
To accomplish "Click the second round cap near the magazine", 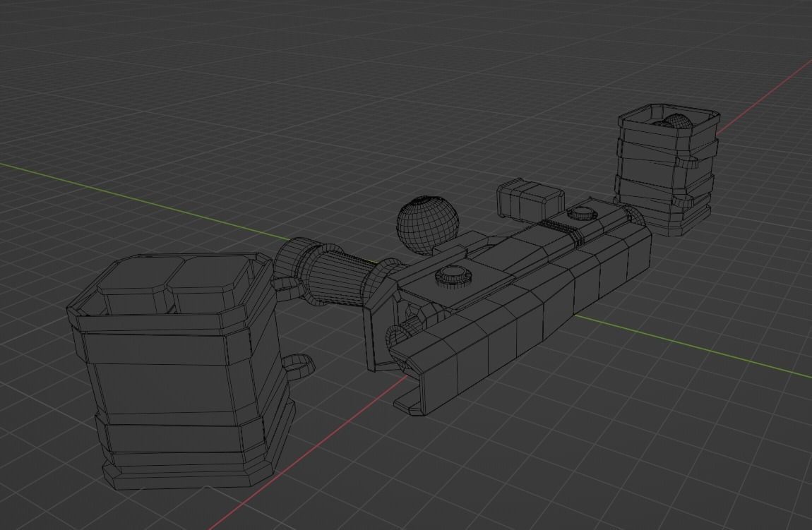I will [581, 212].
